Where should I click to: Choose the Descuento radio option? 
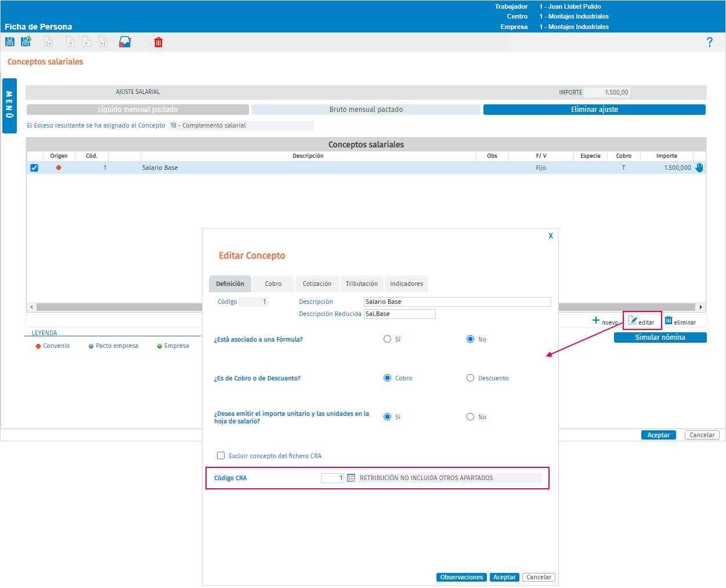click(x=470, y=378)
